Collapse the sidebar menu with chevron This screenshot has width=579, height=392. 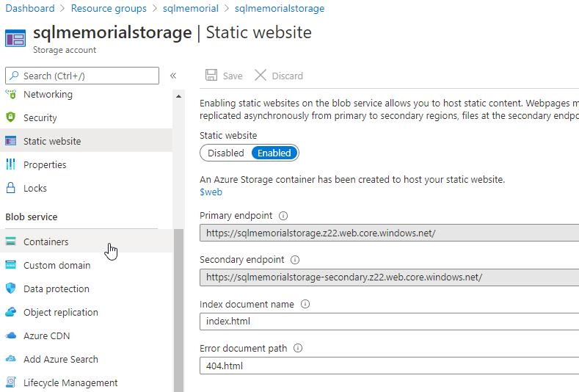pos(173,76)
